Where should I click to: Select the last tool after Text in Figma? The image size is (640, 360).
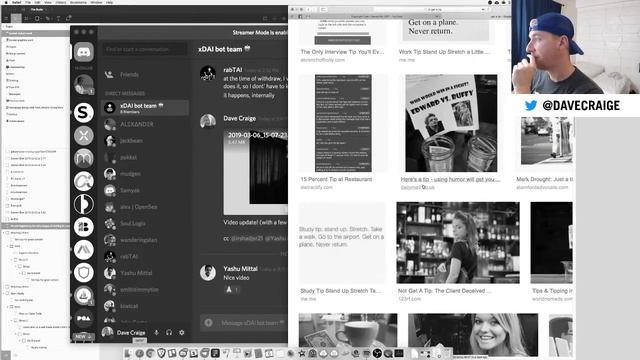coord(69,18)
